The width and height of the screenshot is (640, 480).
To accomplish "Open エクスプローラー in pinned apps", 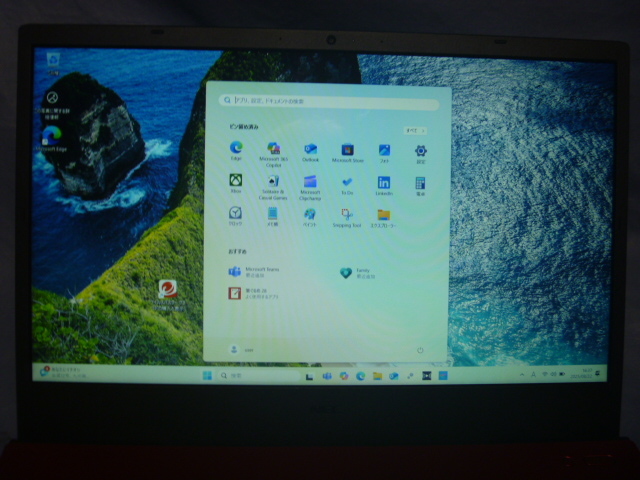I will (383, 218).
